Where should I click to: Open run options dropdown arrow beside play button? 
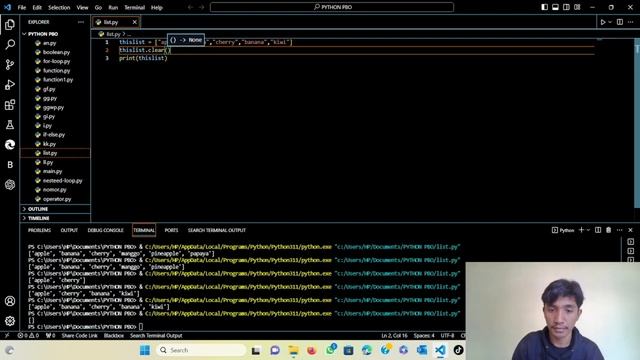click(610, 22)
